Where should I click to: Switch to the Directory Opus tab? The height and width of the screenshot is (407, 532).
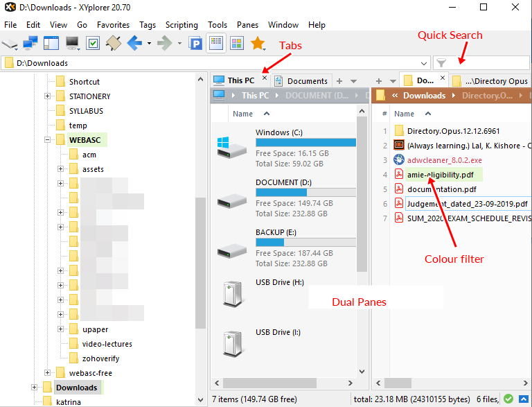490,81
